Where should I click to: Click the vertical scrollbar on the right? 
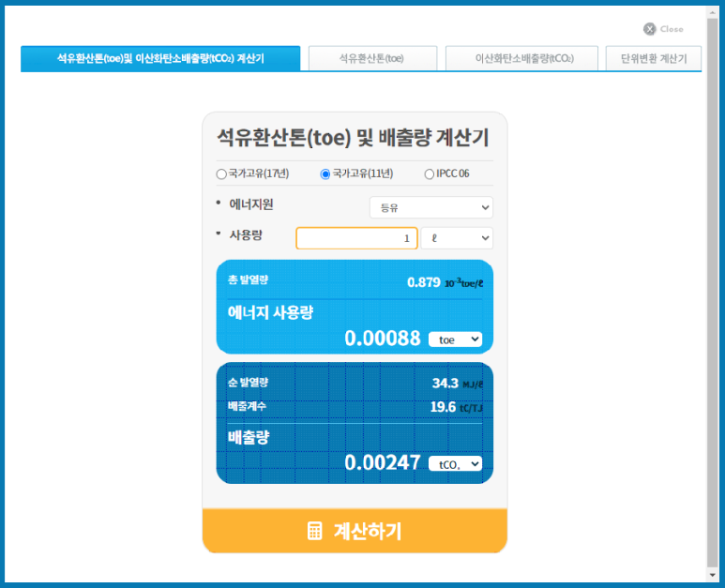712,281
